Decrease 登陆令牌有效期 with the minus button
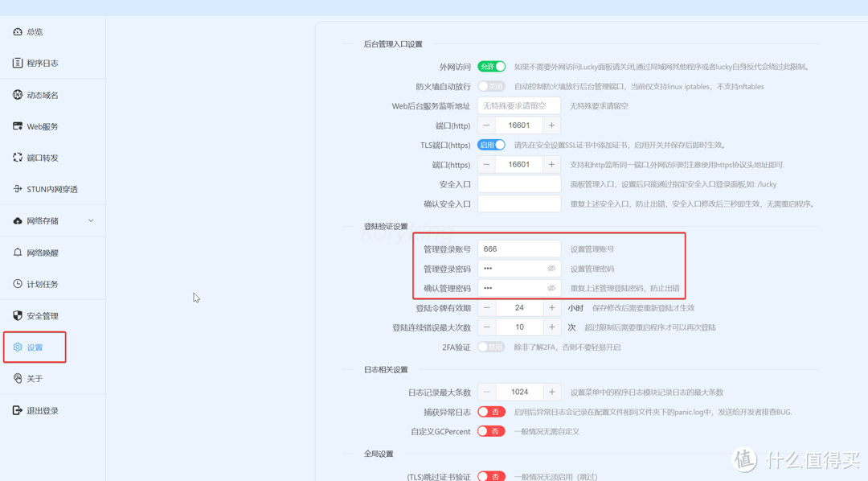The image size is (868, 481). point(488,307)
